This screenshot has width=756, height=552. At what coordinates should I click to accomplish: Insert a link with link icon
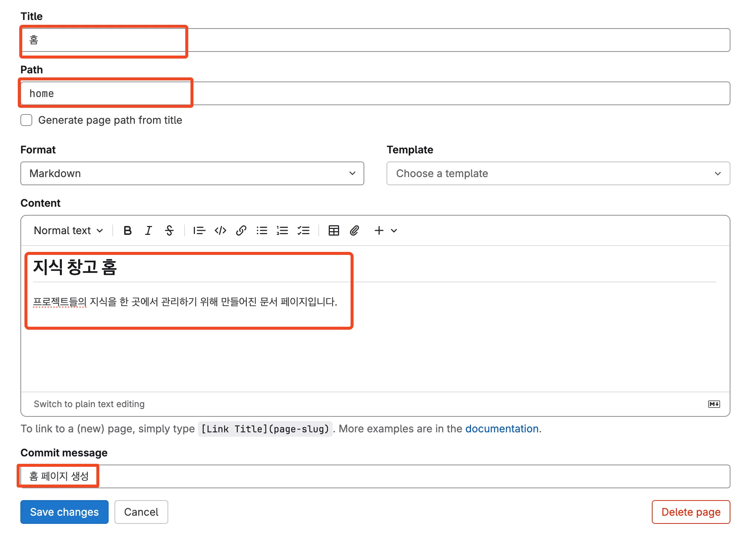point(241,230)
